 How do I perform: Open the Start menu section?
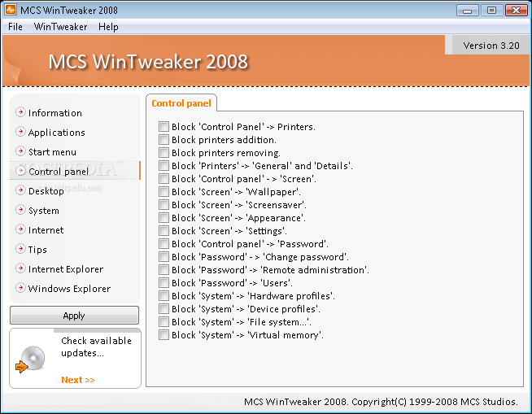[x=52, y=152]
